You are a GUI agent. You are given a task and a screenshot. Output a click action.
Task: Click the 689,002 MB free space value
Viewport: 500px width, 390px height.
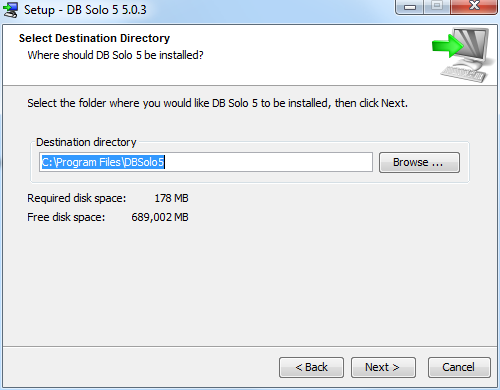coord(160,217)
